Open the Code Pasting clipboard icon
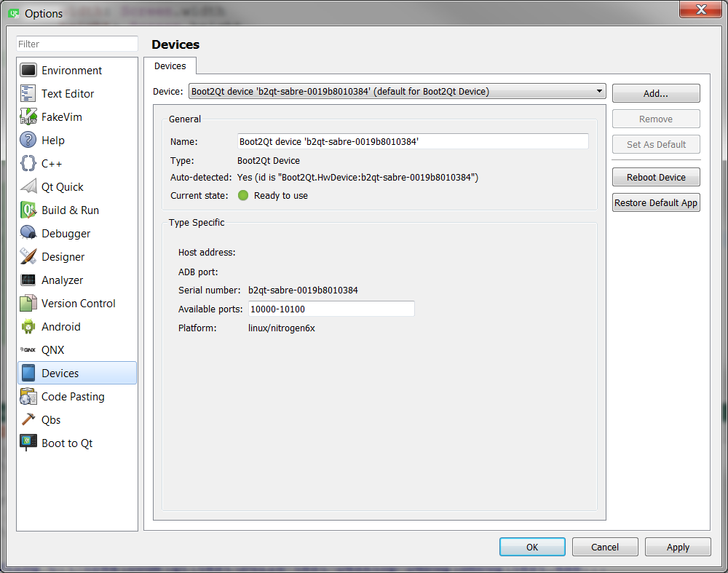 pyautogui.click(x=28, y=396)
